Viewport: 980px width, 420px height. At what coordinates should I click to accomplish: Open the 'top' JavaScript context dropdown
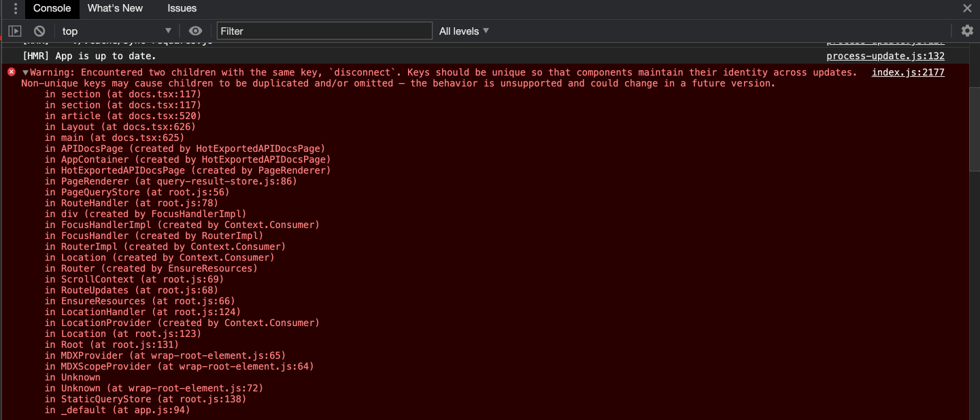[x=117, y=31]
